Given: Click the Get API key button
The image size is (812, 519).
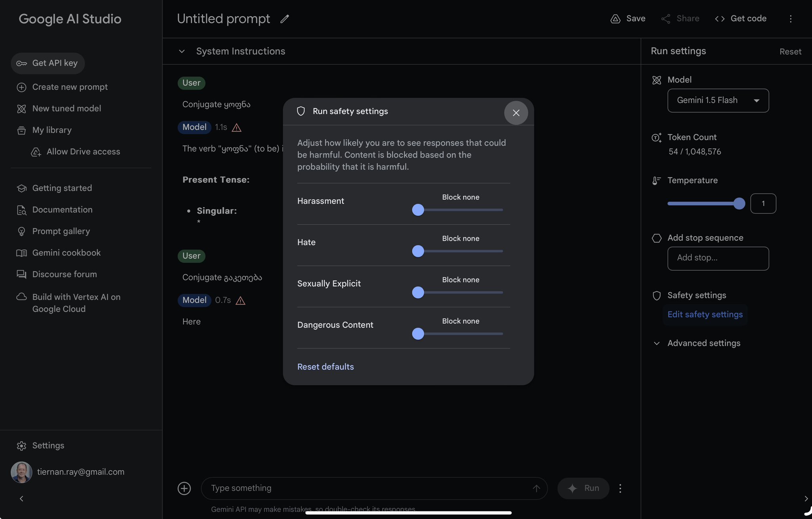Looking at the screenshot, I should click(x=48, y=63).
